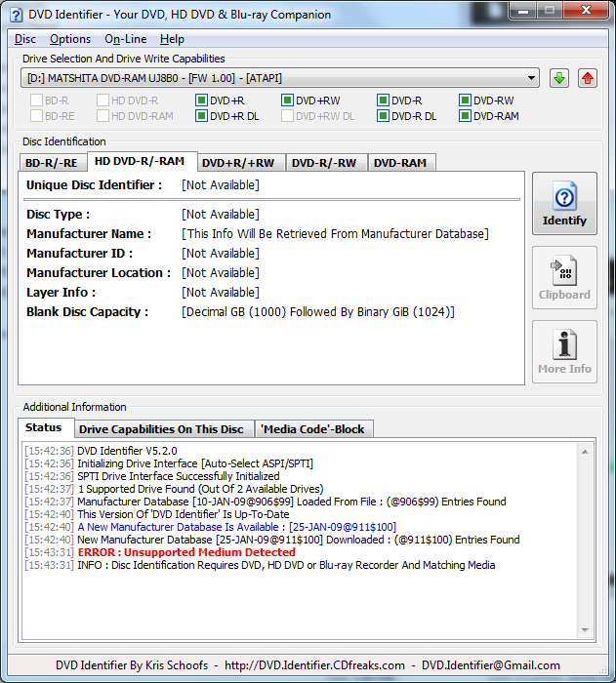Toggle the DVD+R checkbox
The image size is (616, 683).
(201, 100)
